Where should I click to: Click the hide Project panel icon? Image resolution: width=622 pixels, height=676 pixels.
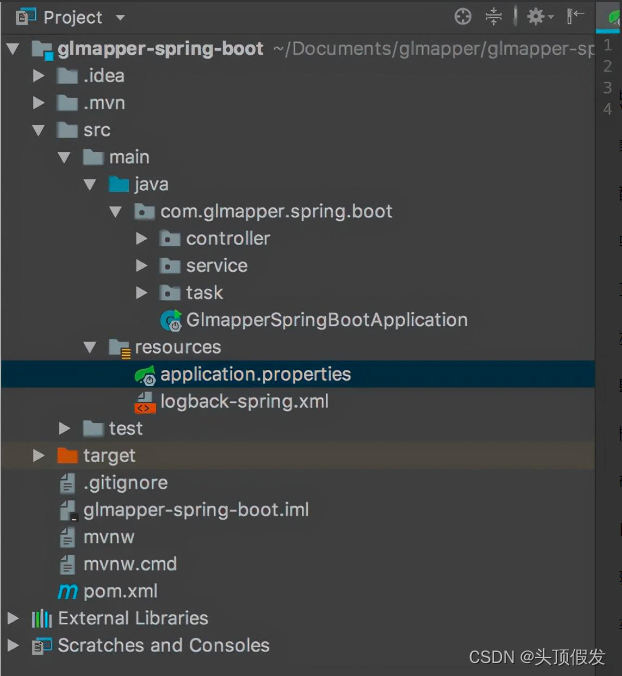pos(575,17)
